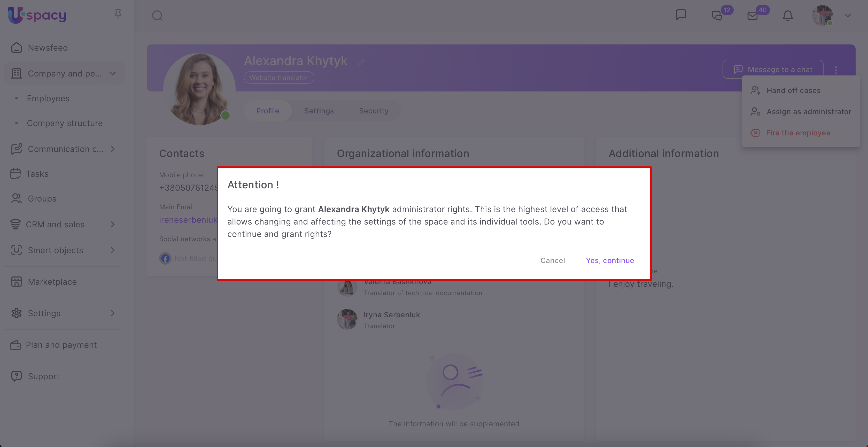Open Iryna Serbeniuk's profile thumbnail
The image size is (868, 447).
click(347, 319)
